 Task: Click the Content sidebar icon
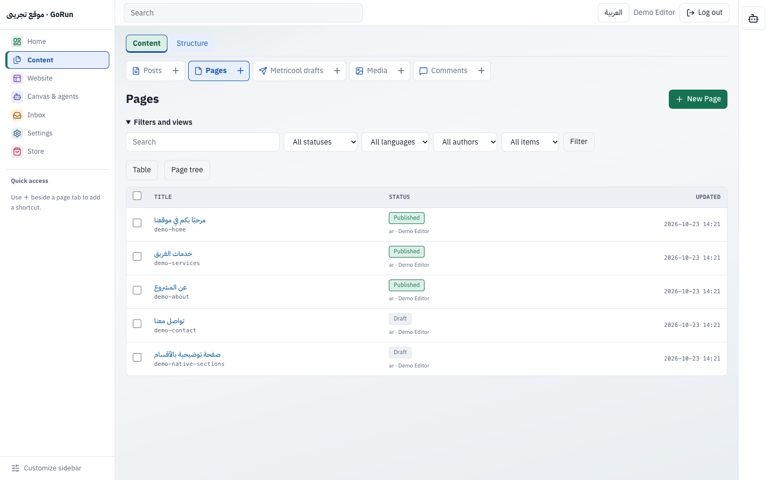[x=17, y=60]
